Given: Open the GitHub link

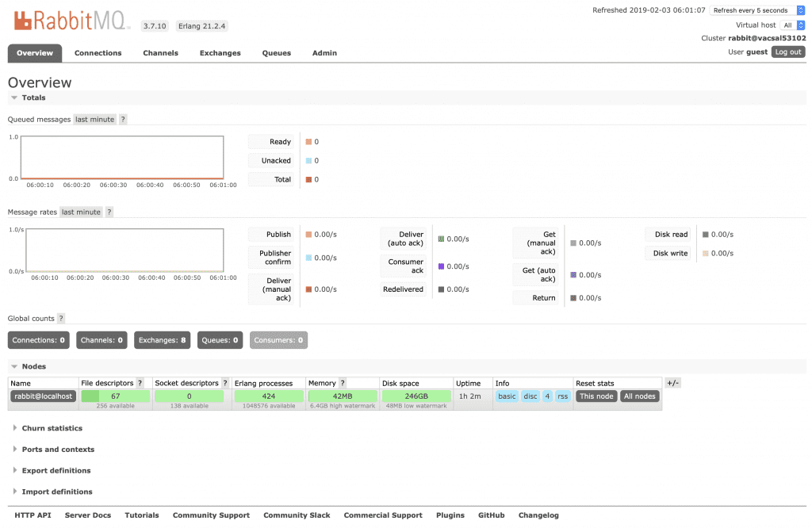Looking at the screenshot, I should (x=492, y=515).
